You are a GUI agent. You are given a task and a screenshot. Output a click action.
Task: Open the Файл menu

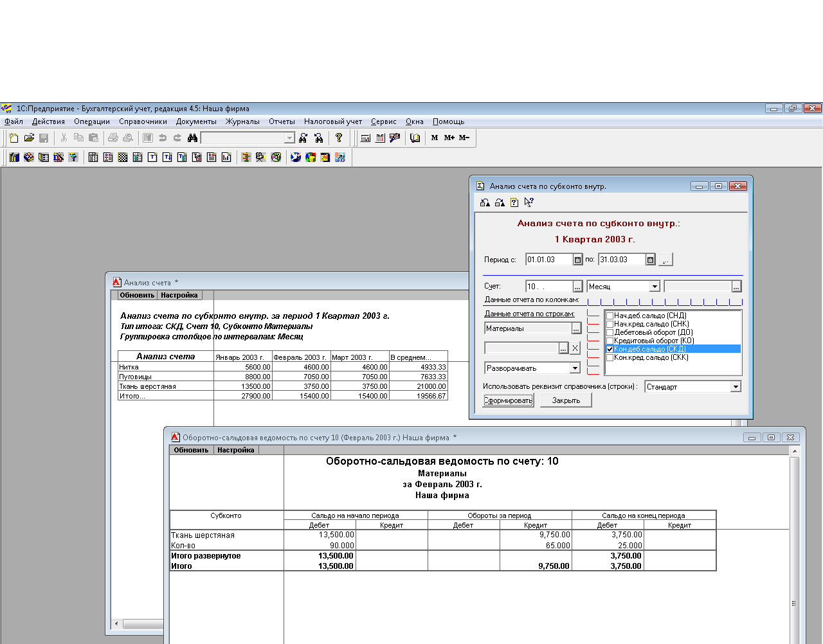coord(14,121)
